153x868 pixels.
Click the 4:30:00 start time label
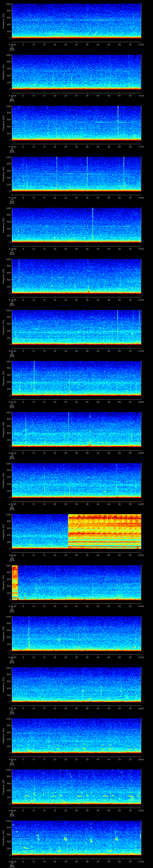click(12, 862)
